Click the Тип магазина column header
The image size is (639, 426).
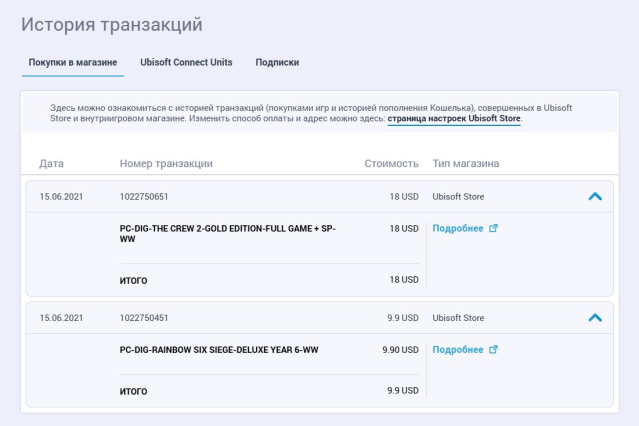click(466, 163)
